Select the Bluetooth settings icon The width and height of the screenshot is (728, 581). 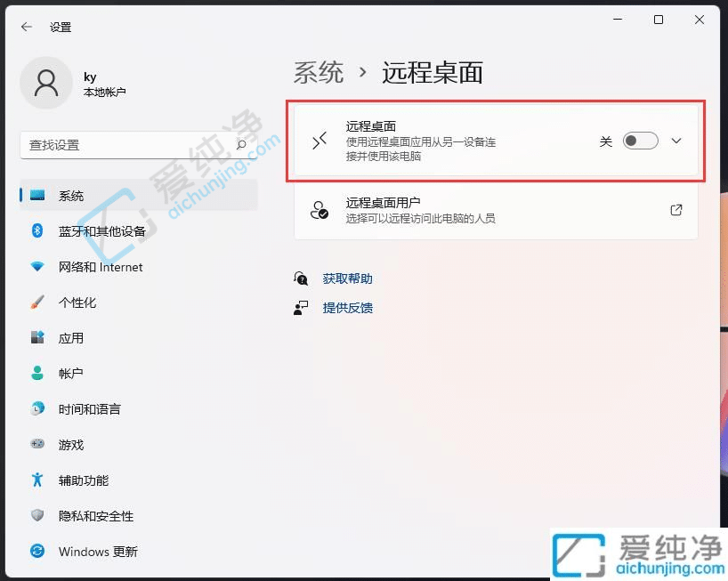click(x=37, y=231)
